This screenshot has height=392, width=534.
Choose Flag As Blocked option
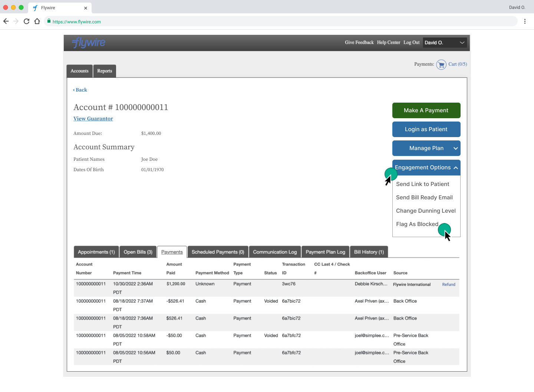point(417,224)
